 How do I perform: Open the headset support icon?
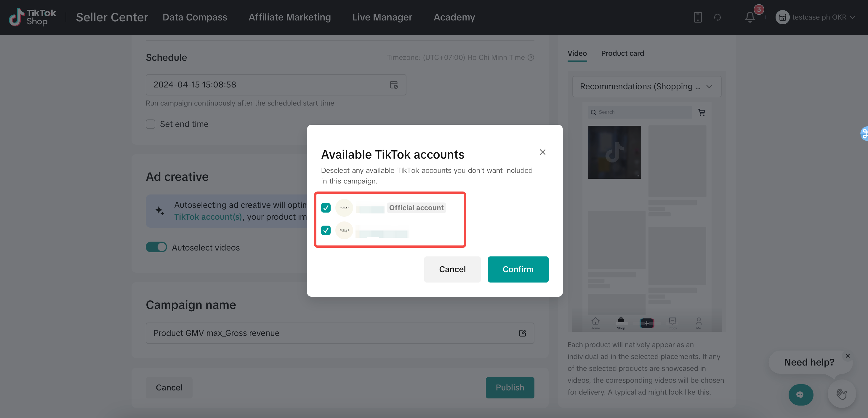(x=718, y=17)
